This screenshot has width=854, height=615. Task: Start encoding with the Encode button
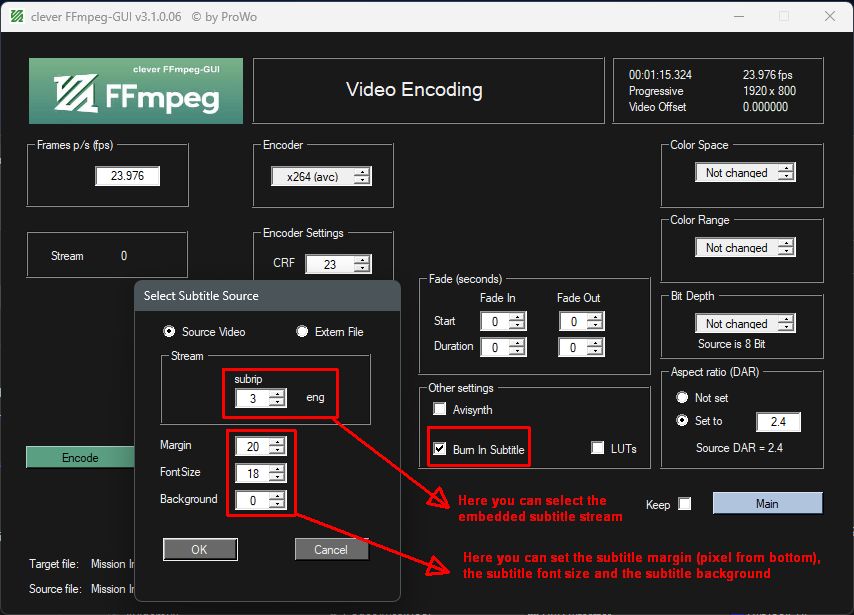pyautogui.click(x=80, y=457)
